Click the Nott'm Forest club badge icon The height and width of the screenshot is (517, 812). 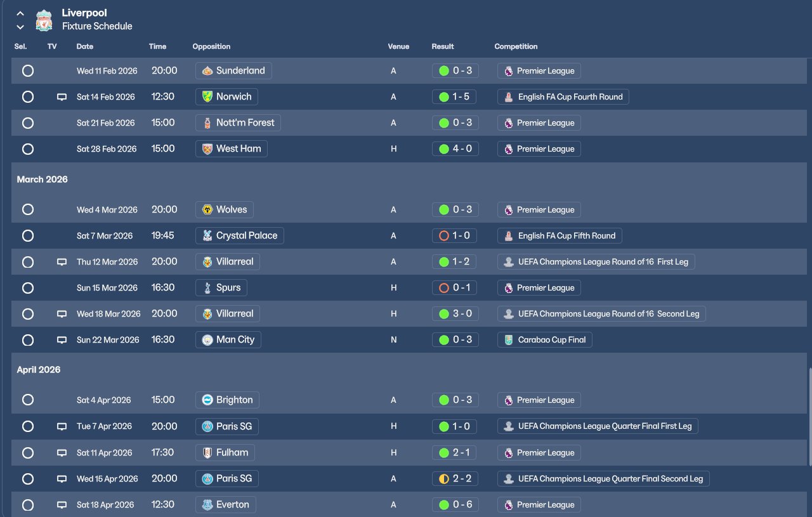click(x=207, y=123)
